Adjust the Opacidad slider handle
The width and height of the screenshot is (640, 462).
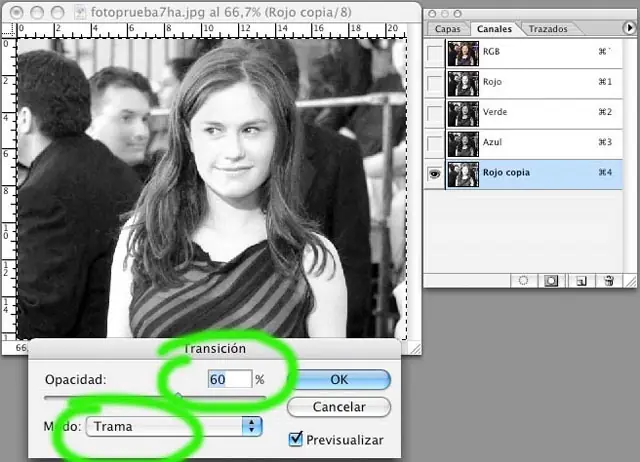178,395
